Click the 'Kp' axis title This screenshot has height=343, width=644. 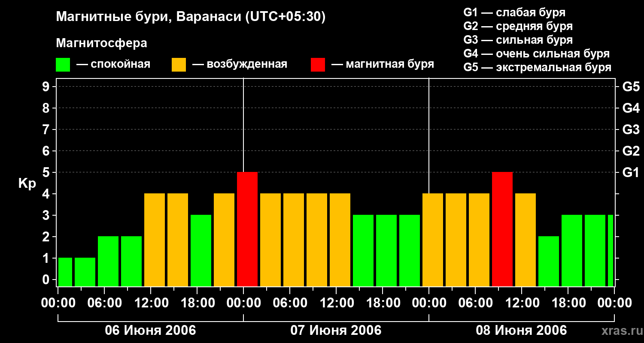[x=27, y=184]
